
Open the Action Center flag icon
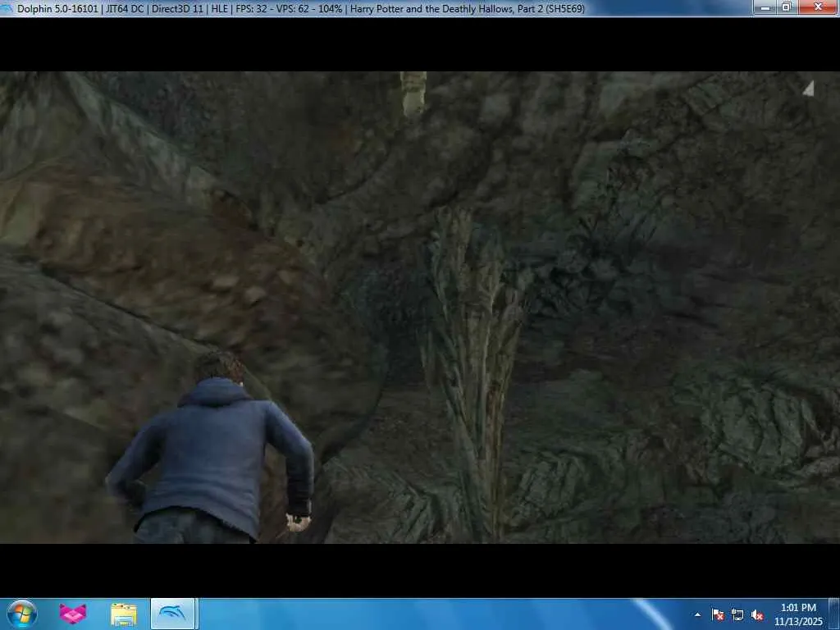(x=717, y=615)
